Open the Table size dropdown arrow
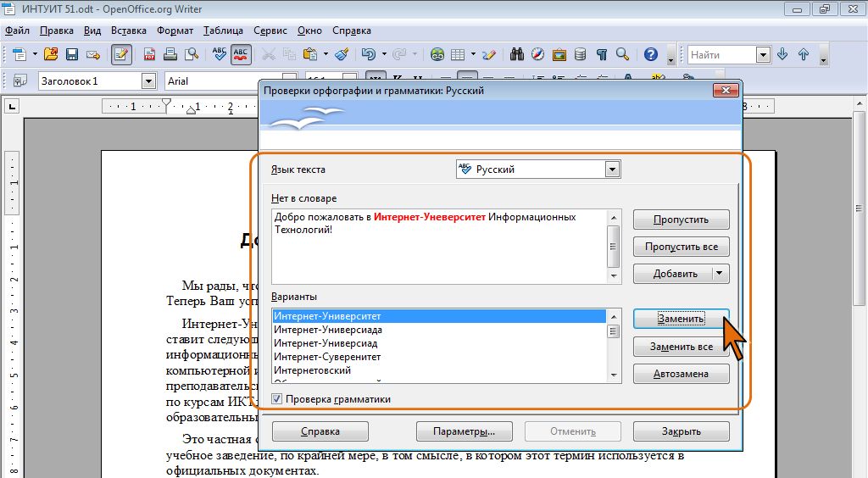The image size is (868, 478). coord(473,54)
